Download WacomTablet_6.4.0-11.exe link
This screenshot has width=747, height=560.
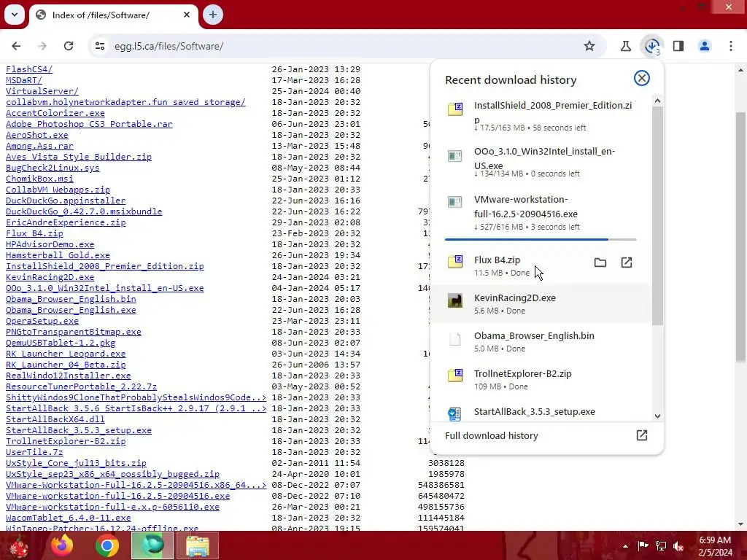point(68,518)
